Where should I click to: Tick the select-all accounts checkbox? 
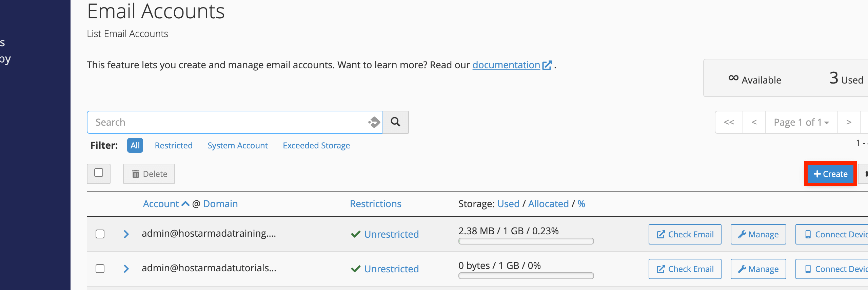click(99, 173)
